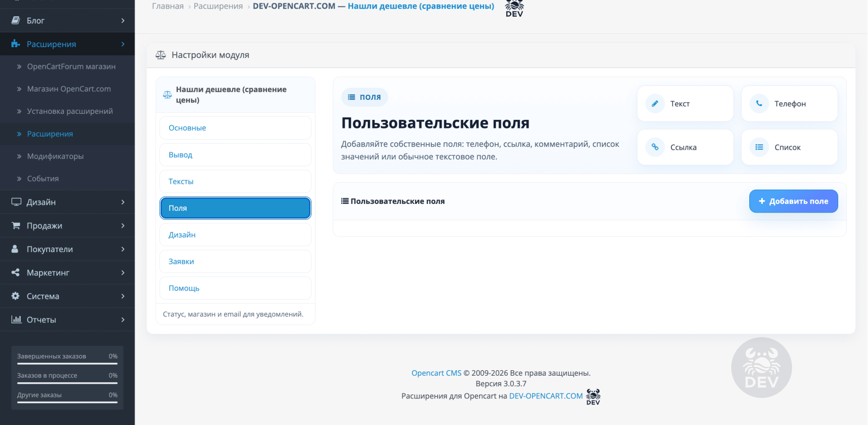
Task: Expand the Продажи menu chevron
Action: coord(123,226)
